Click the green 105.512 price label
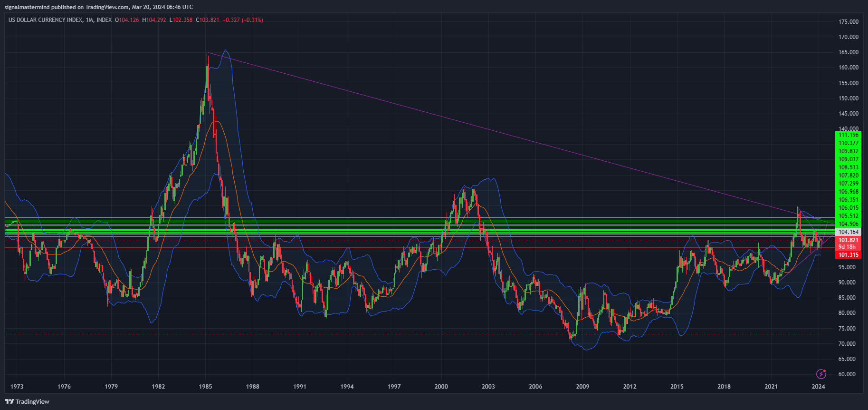 point(848,216)
